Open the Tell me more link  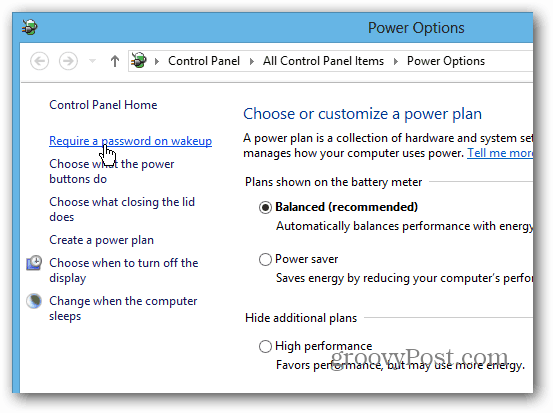click(500, 153)
